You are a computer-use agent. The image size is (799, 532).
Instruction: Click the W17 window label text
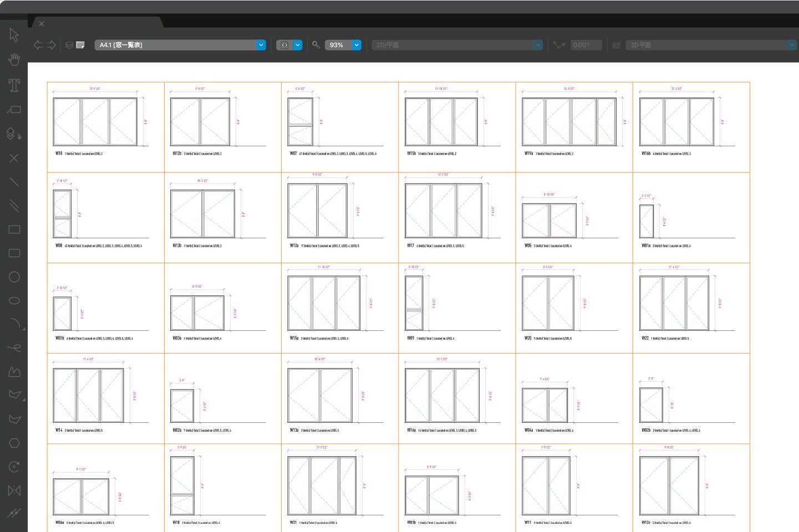410,245
